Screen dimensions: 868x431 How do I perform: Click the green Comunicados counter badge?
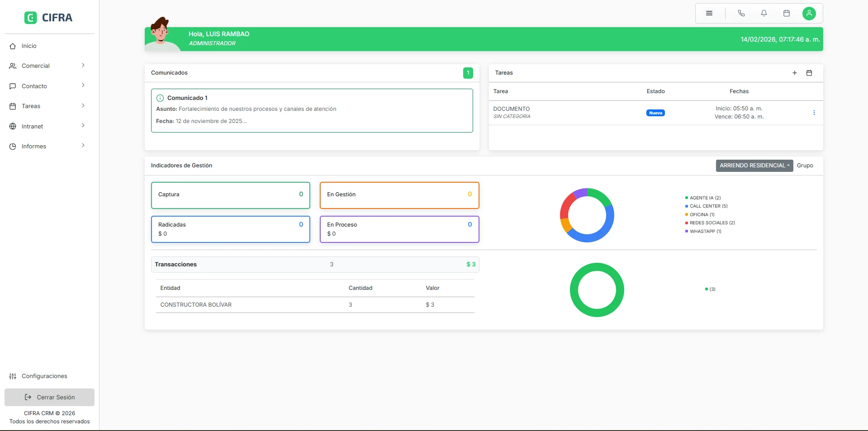(468, 73)
